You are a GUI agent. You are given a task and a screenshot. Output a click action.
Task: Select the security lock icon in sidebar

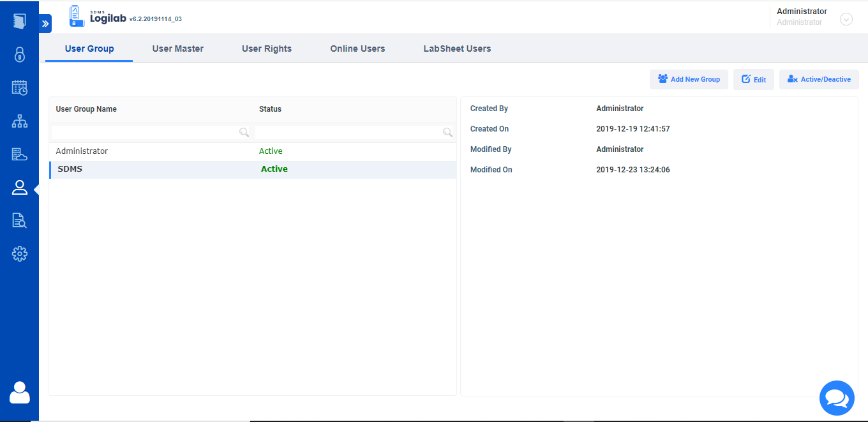19,54
